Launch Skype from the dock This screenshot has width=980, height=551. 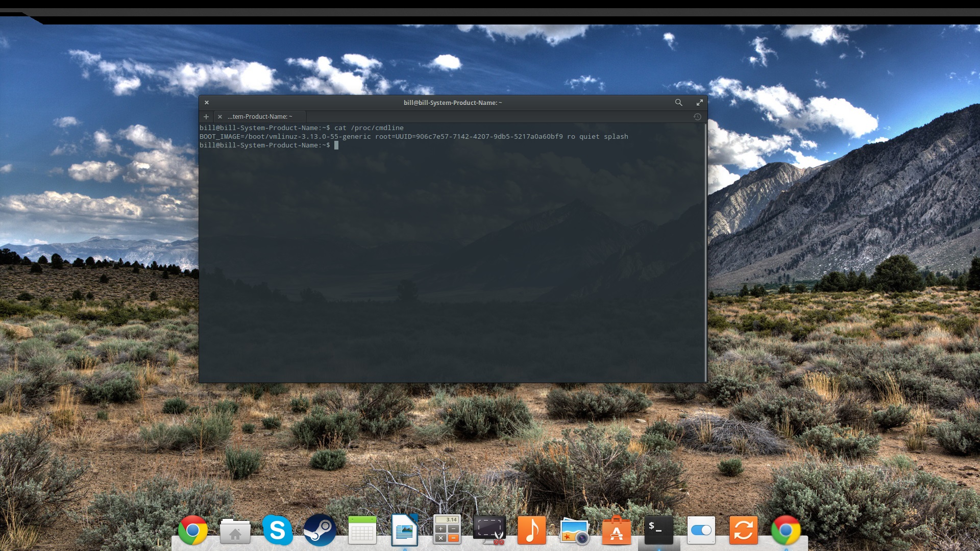tap(277, 531)
